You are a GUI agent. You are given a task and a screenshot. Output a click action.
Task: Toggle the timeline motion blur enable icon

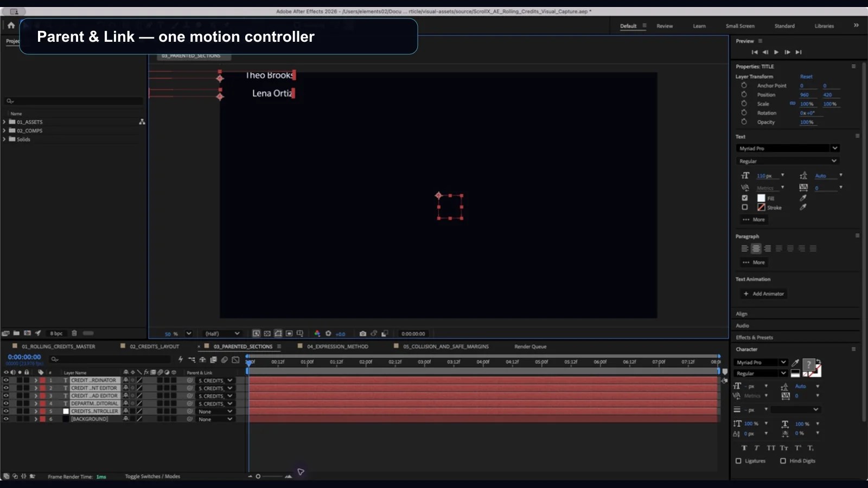(224, 359)
